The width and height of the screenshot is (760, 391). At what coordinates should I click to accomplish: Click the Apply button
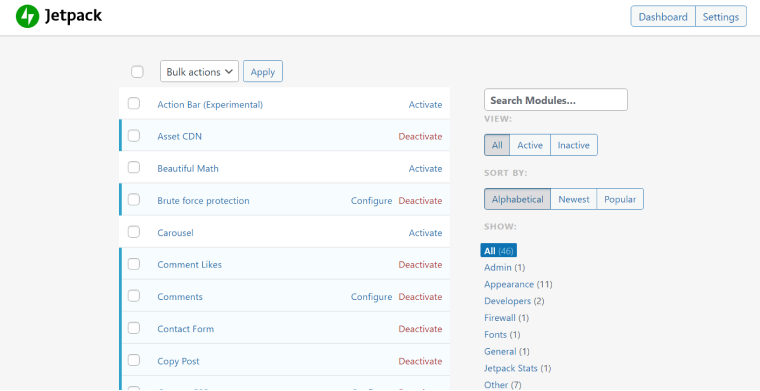tap(263, 72)
